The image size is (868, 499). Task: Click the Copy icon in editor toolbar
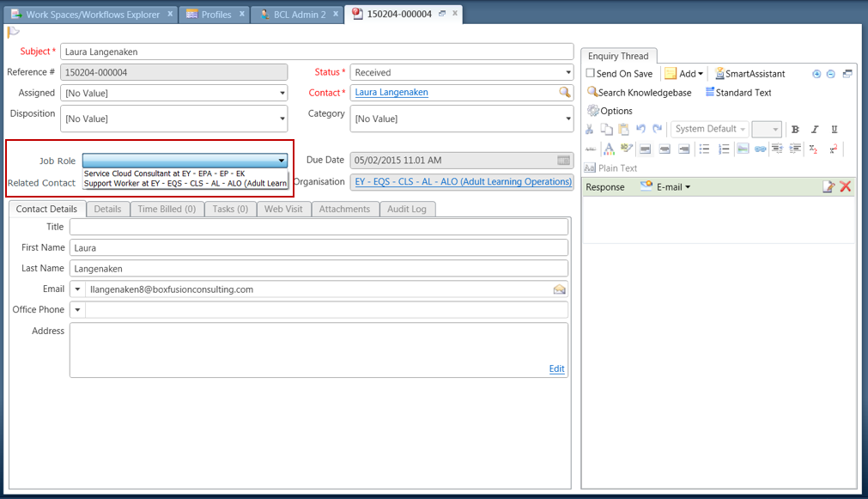tap(607, 129)
